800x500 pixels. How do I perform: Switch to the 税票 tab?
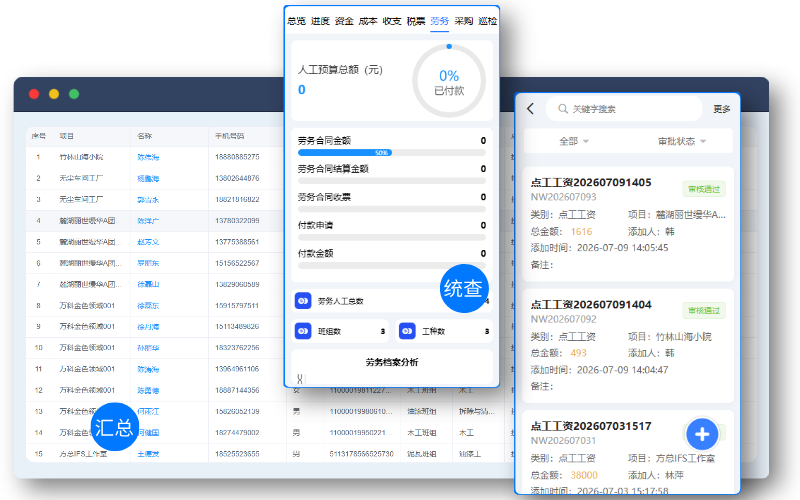[416, 21]
